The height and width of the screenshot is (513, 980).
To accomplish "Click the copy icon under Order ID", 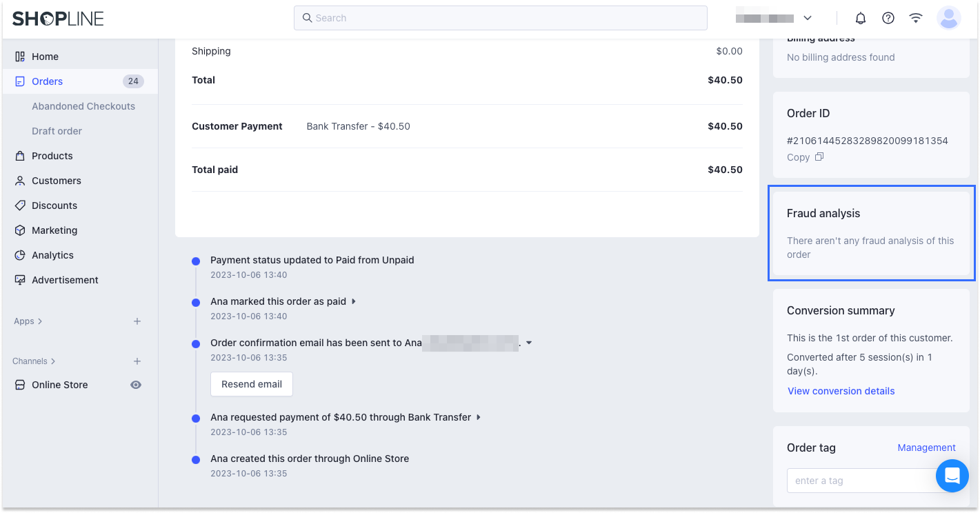I will pyautogui.click(x=819, y=157).
